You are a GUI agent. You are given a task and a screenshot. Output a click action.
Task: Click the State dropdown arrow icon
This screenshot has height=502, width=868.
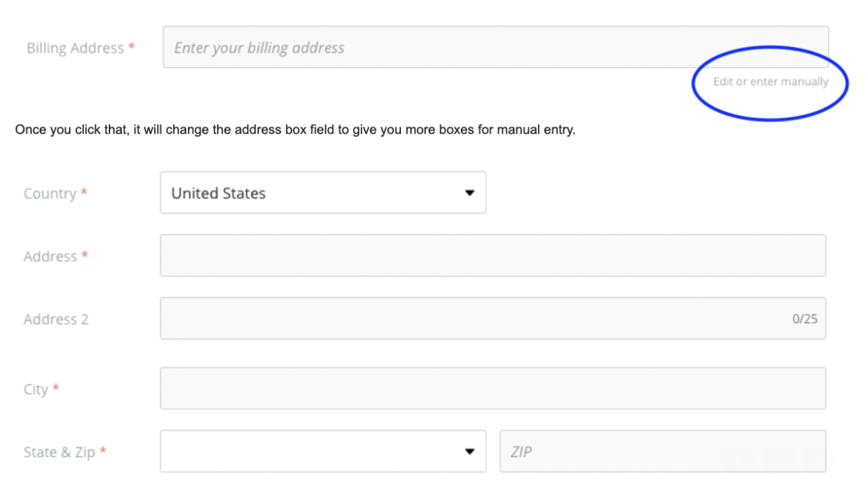(469, 452)
